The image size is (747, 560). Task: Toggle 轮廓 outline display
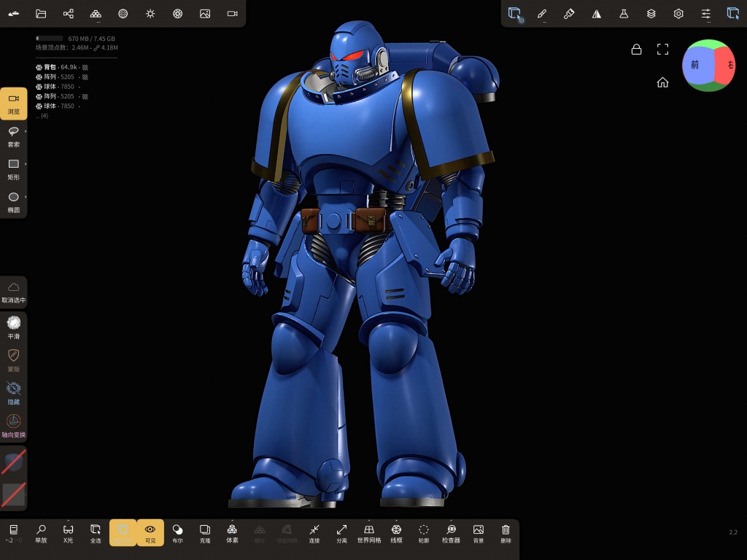tap(424, 533)
